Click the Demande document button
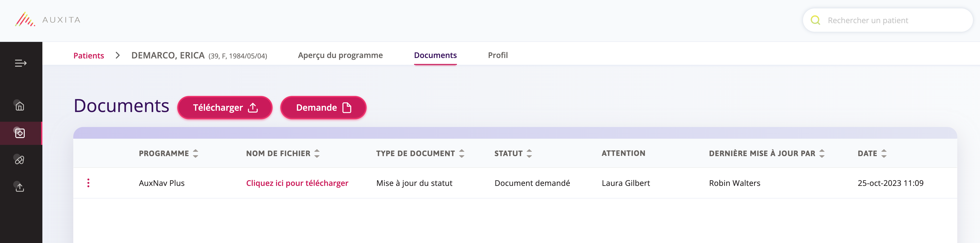The height and width of the screenshot is (243, 980). [323, 108]
